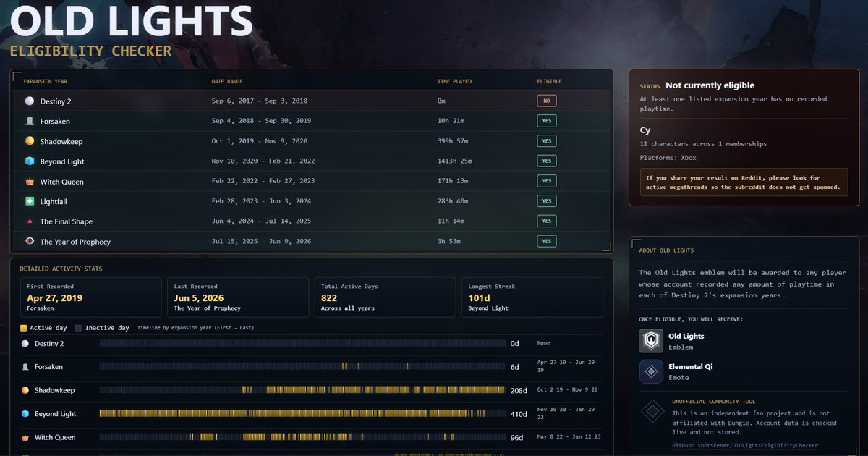Click the ABOUT OLD LIGHTS heading
The image size is (868, 456).
666,250
